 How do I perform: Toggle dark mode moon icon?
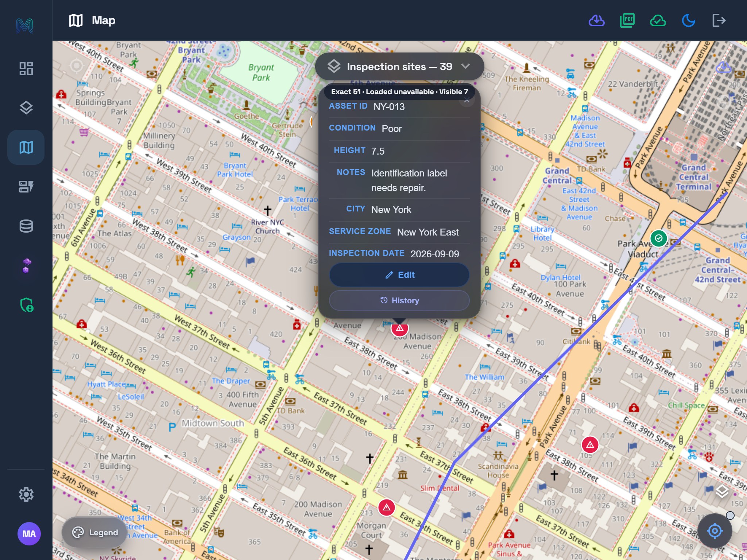[x=689, y=20]
